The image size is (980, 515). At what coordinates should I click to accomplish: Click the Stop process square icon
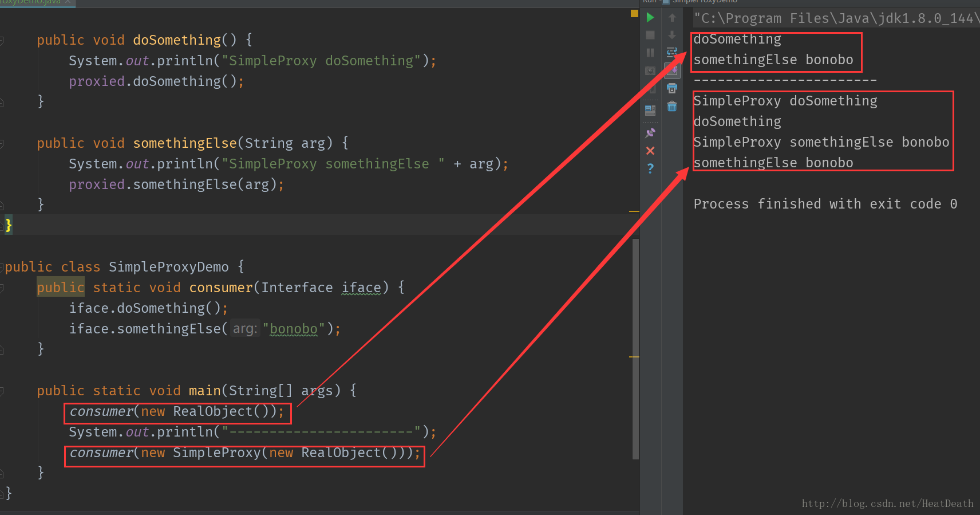tap(650, 35)
